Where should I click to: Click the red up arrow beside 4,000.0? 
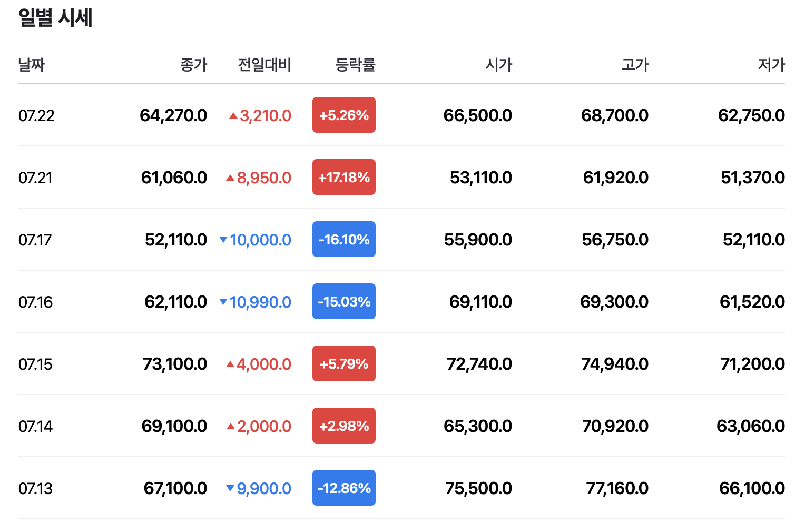[x=230, y=364]
